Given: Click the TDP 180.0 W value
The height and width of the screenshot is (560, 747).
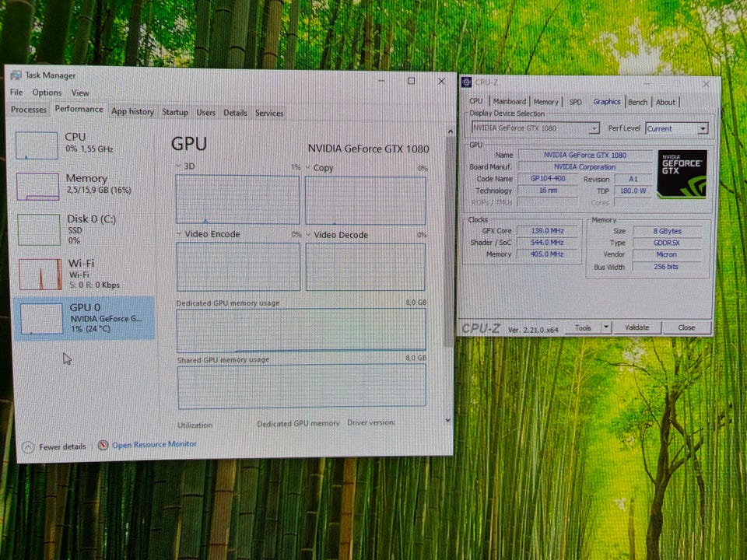Looking at the screenshot, I should (633, 191).
